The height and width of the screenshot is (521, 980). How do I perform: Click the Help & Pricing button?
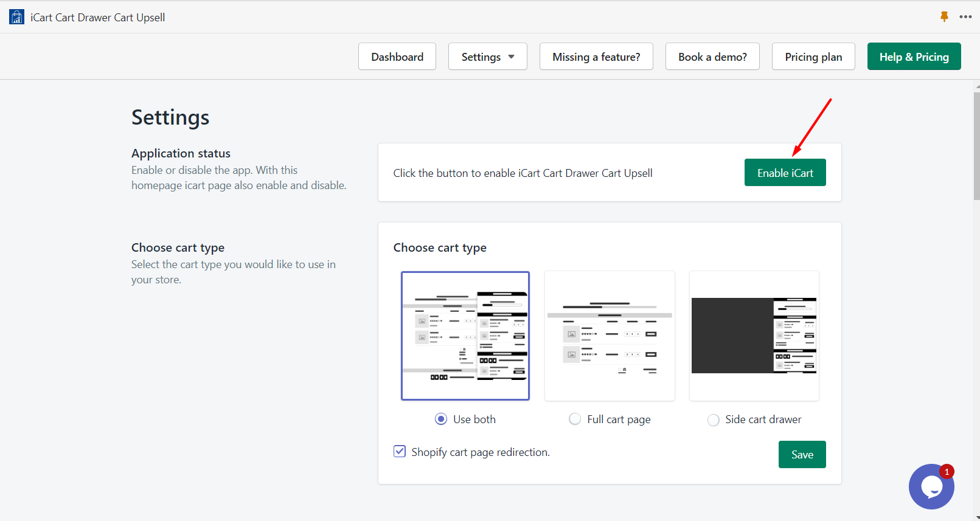(914, 57)
